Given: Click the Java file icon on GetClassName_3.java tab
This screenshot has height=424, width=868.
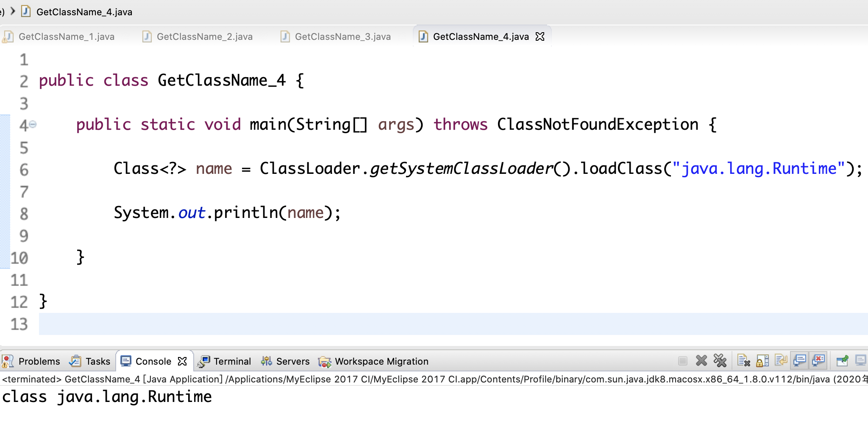Looking at the screenshot, I should (x=285, y=36).
